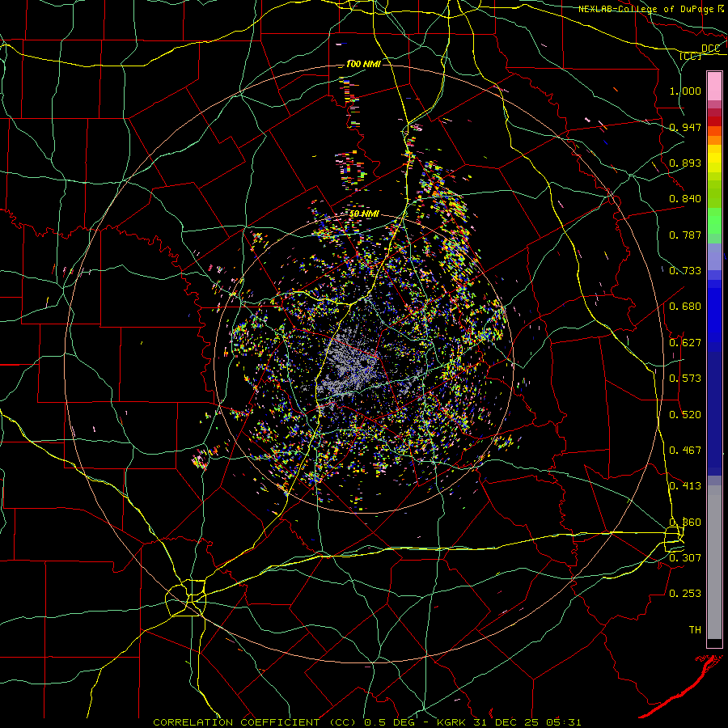Image resolution: width=728 pixels, height=728 pixels.
Task: Select the 0.893 legend value
Action: [x=685, y=163]
